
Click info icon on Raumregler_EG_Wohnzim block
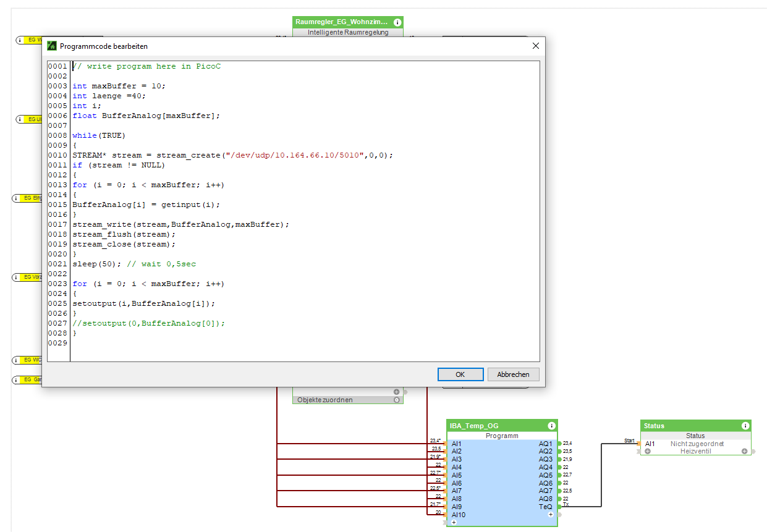point(397,22)
